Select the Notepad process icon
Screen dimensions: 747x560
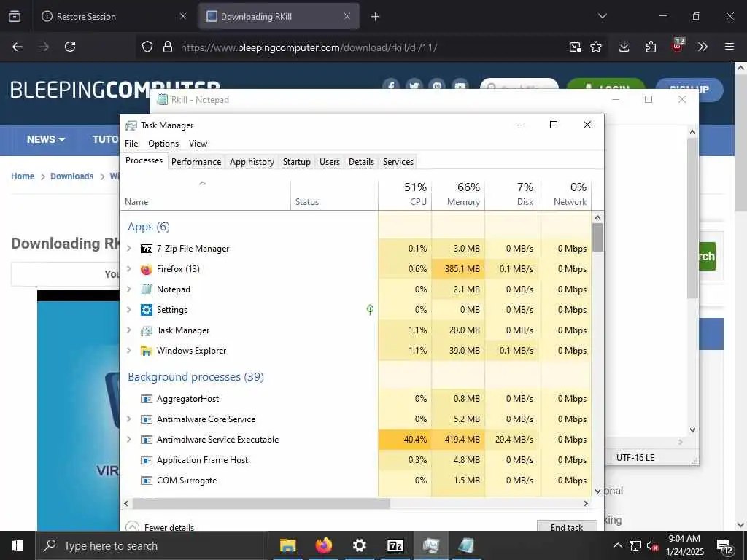[146, 289]
